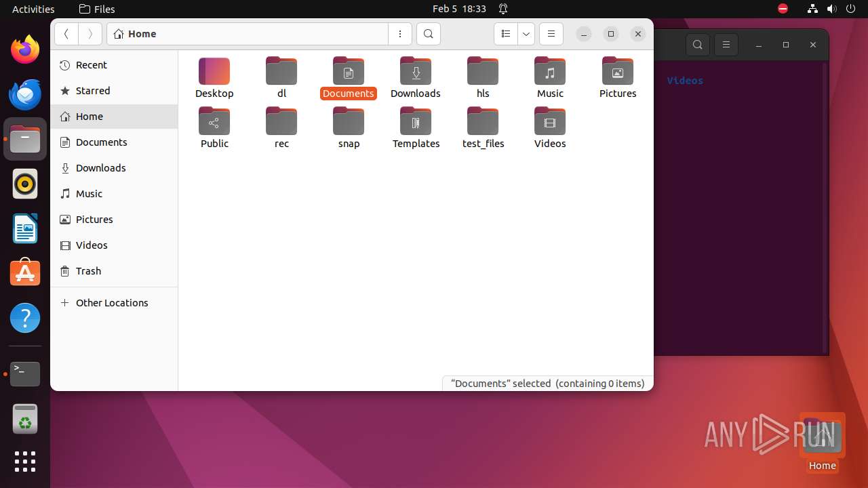This screenshot has height=488, width=868.
Task: Launch Rhythmbox from the dock
Action: 25,184
